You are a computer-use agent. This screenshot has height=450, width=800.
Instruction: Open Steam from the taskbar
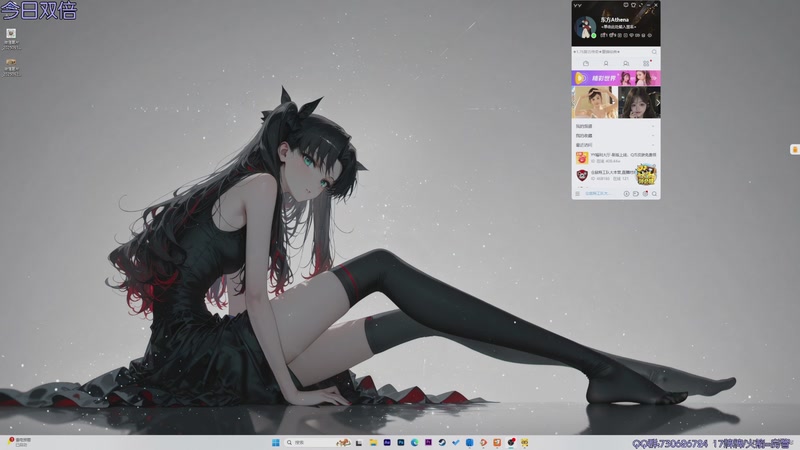pyautogui.click(x=442, y=442)
